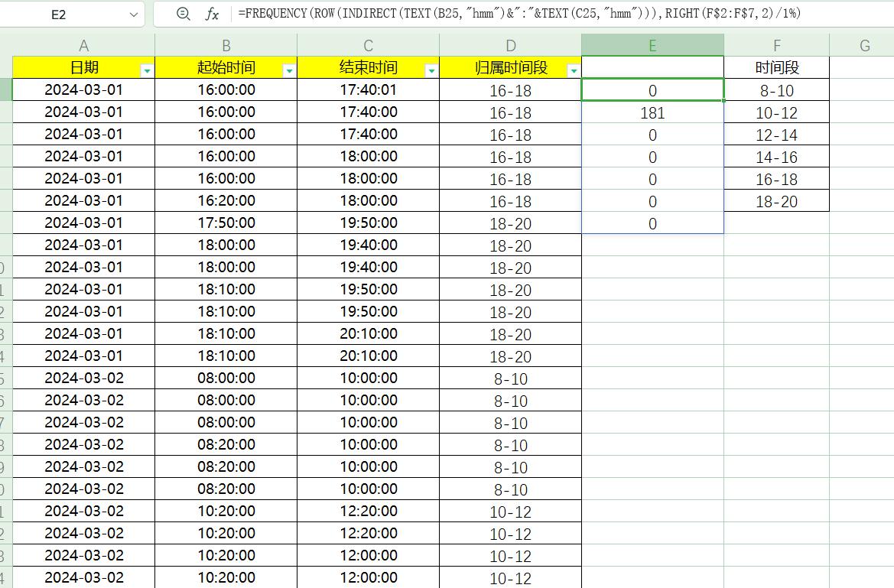The height and width of the screenshot is (588, 894).
Task: Select column B header
Action: tap(226, 45)
